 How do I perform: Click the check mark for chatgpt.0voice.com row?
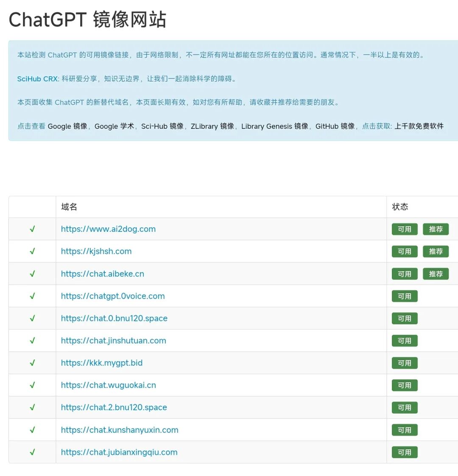coord(33,296)
